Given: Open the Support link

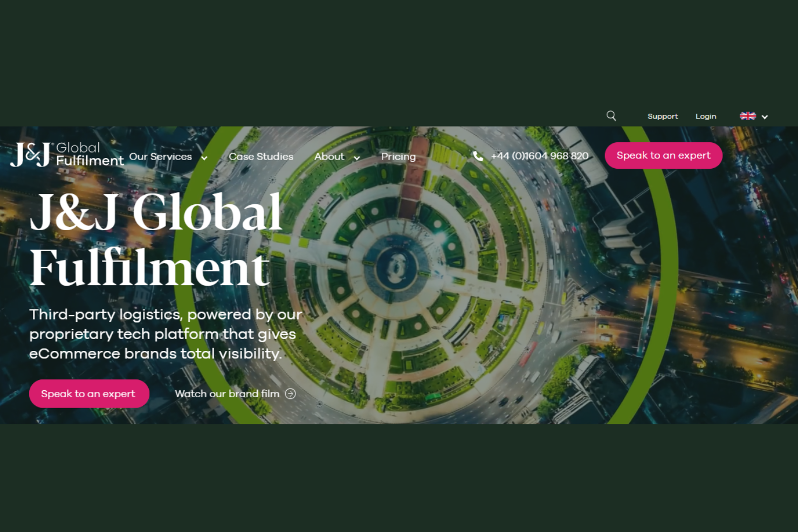Looking at the screenshot, I should point(663,116).
